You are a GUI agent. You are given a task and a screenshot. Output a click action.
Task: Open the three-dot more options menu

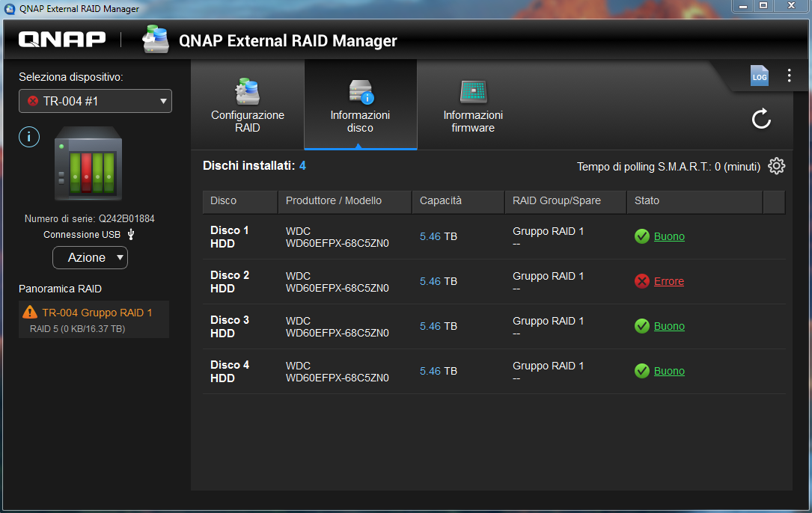tap(789, 76)
